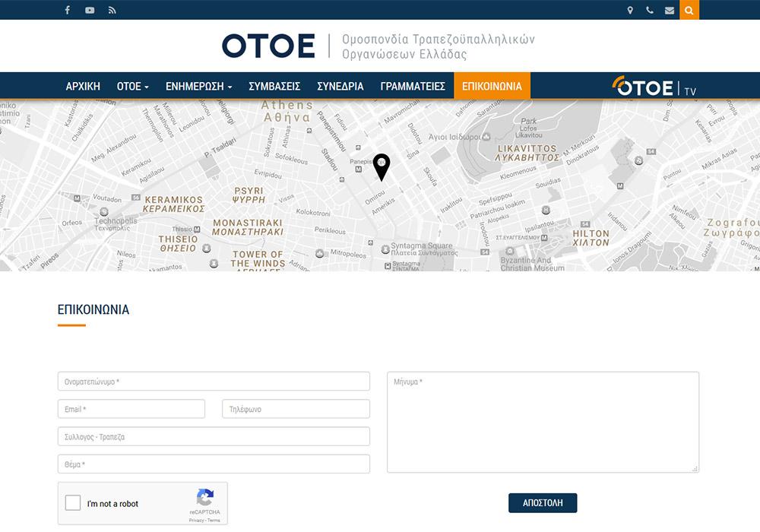Click the PSYRI label on map
This screenshot has height=532, width=760.
click(x=249, y=195)
